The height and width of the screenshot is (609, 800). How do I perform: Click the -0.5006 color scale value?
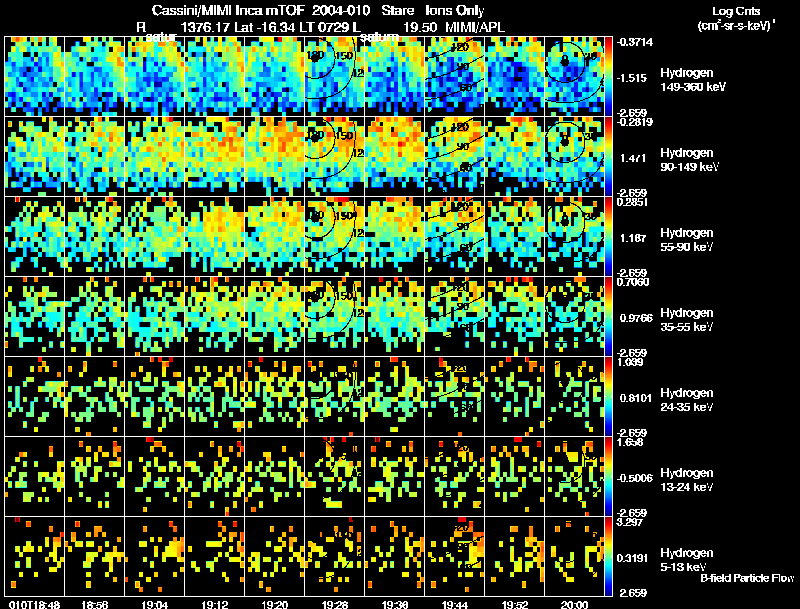(x=635, y=478)
